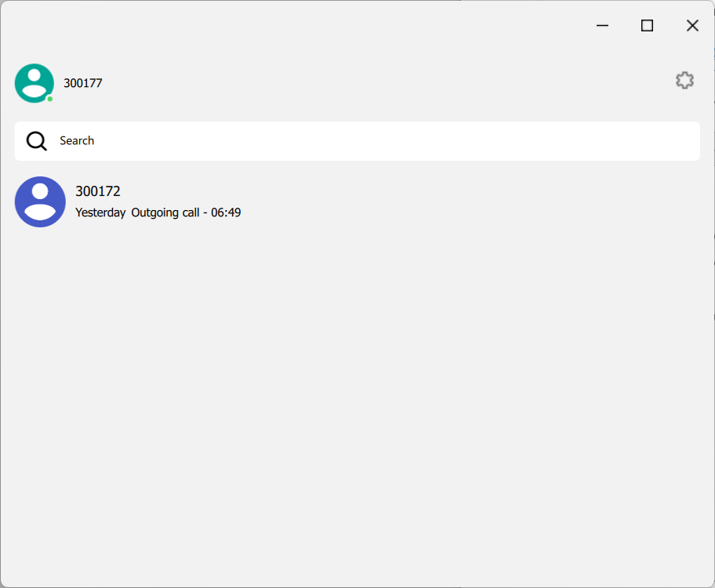
Task: Open settings via the gear icon
Action: [x=684, y=81]
